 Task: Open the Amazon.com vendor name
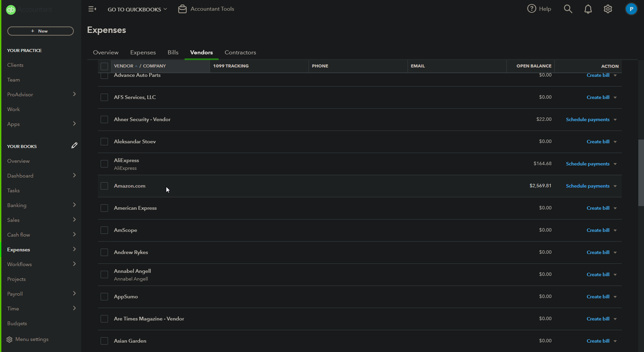coord(130,186)
